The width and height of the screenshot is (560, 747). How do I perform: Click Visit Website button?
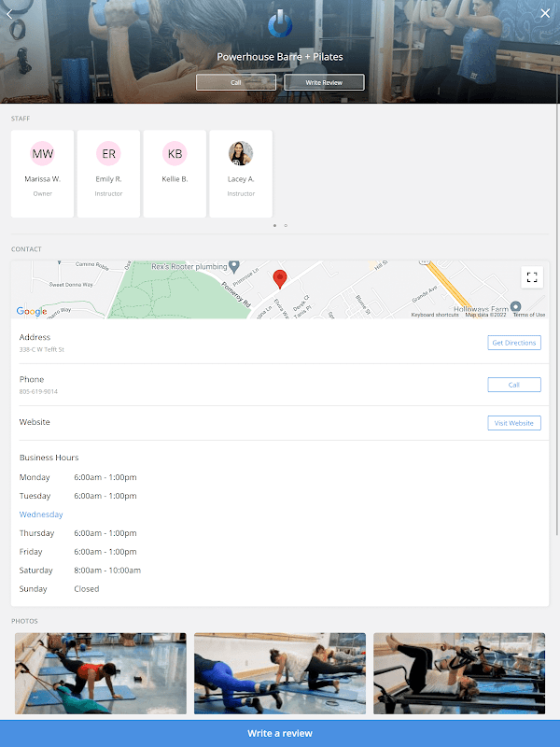(x=514, y=423)
